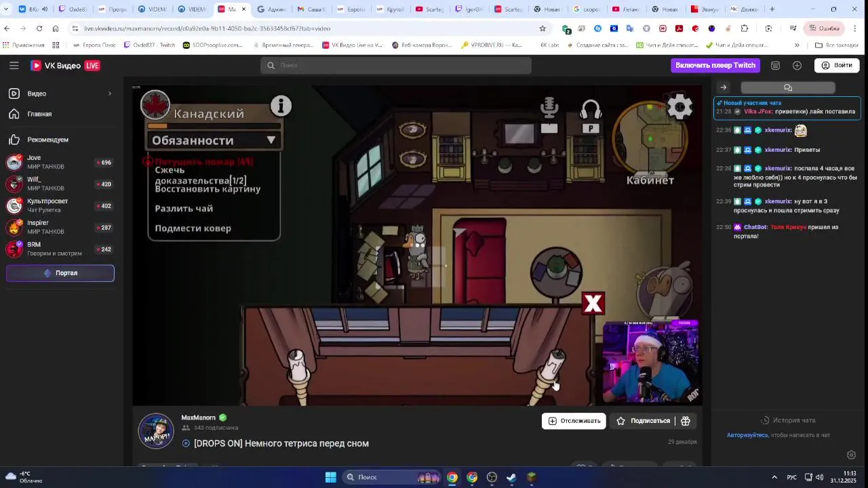The image size is (868, 488).
Task: Go to browser home page
Action: [x=56, y=28]
